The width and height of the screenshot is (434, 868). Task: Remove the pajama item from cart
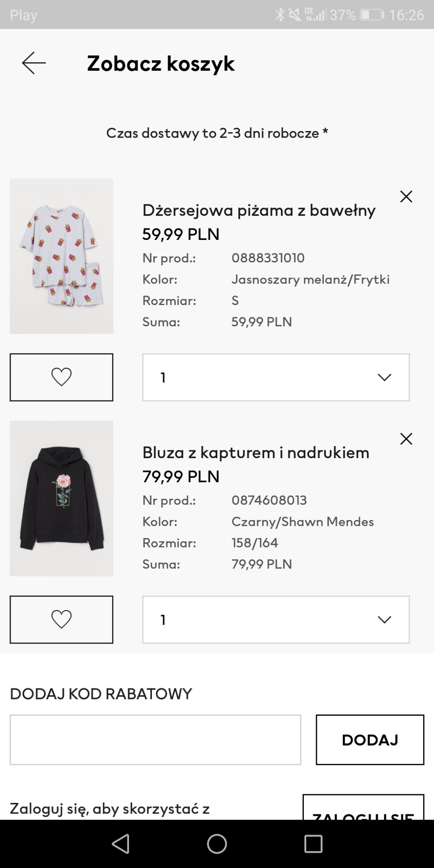[x=406, y=197]
